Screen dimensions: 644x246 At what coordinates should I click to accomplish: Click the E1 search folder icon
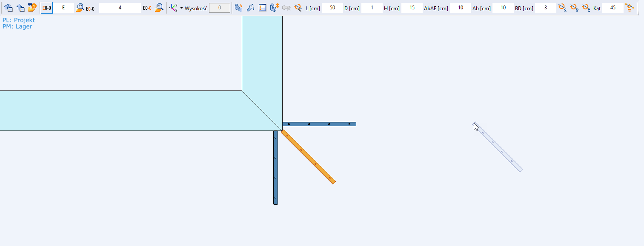(x=159, y=8)
